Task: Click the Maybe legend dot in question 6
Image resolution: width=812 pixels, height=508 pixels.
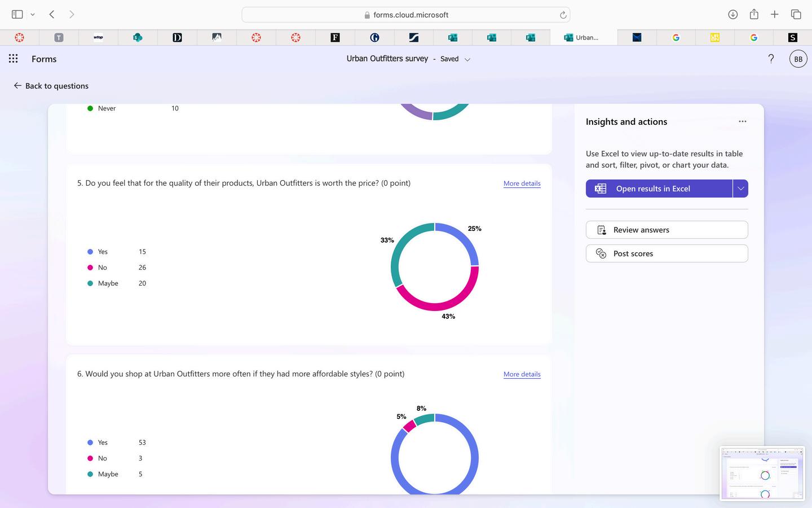Action: pos(90,474)
